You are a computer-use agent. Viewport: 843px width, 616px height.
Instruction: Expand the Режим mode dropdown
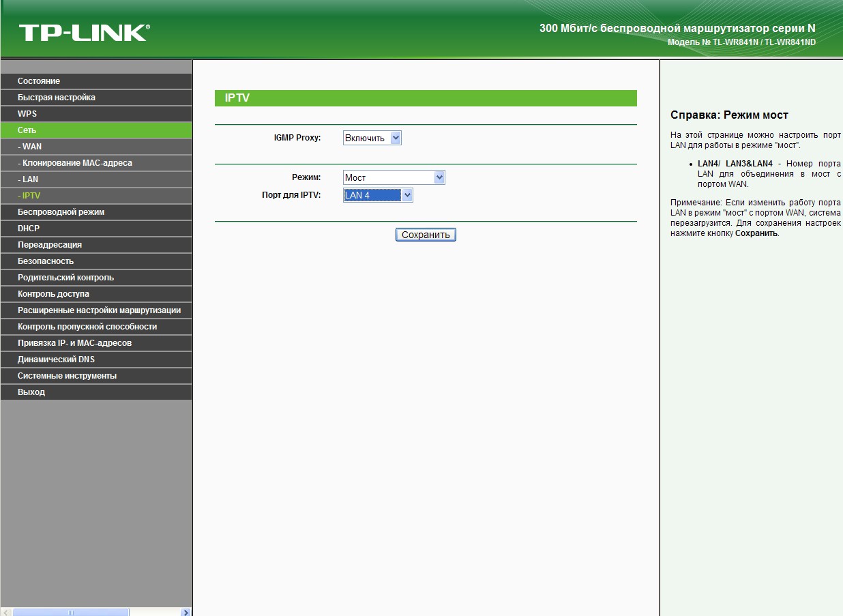pos(394,177)
